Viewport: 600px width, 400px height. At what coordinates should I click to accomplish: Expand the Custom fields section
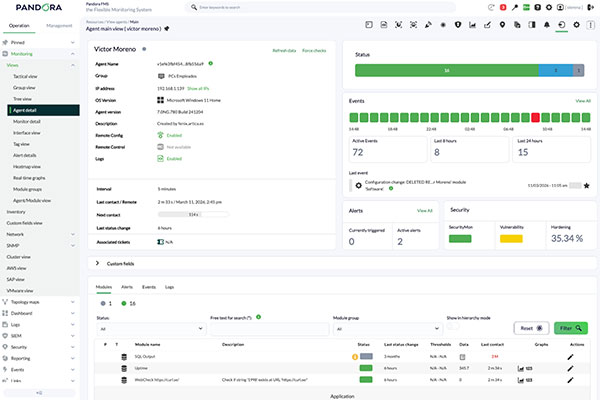point(97,263)
